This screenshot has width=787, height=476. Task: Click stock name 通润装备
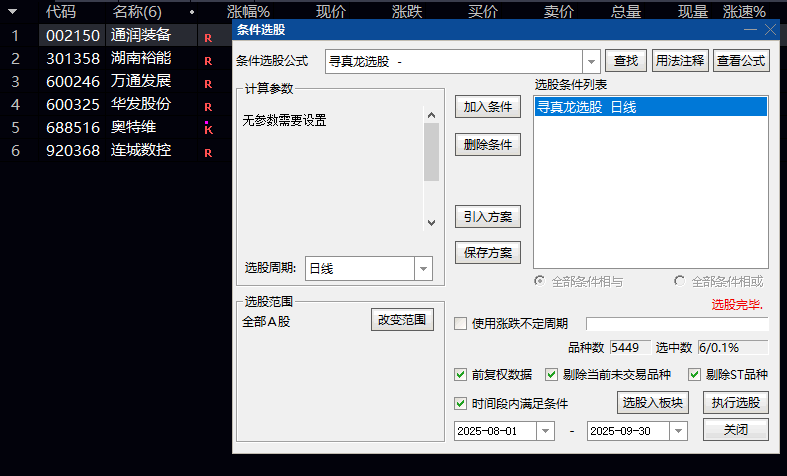(141, 35)
